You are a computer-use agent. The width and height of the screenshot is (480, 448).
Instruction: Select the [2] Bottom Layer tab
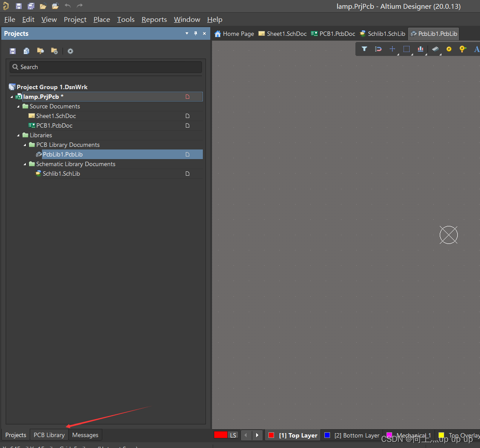tap(352, 435)
